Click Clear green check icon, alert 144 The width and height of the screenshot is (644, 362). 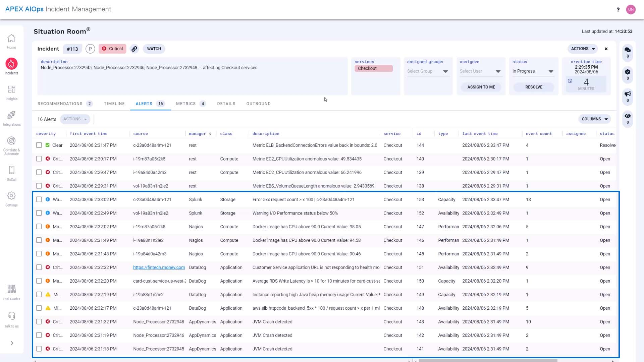48,145
